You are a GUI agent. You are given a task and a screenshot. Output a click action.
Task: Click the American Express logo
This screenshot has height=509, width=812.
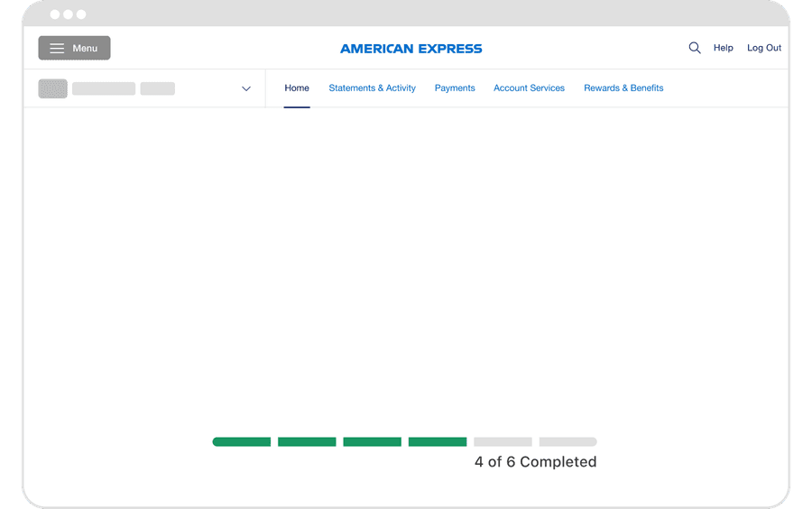411,49
